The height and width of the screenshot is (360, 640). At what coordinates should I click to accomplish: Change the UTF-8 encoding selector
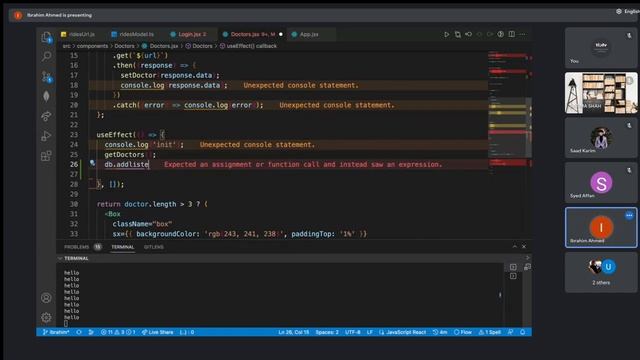[353, 332]
